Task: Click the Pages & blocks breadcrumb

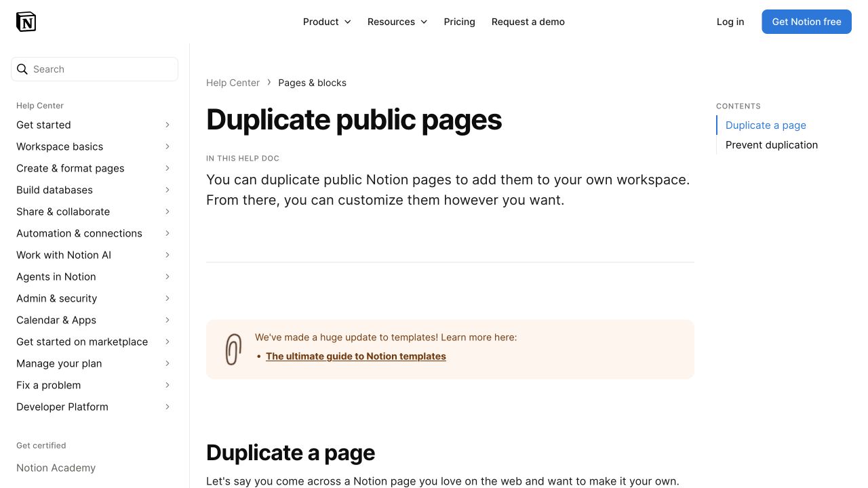Action: tap(312, 83)
